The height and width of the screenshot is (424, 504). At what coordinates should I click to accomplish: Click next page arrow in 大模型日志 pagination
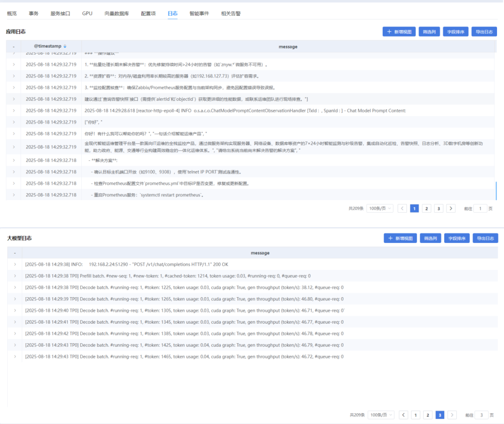coord(452,415)
